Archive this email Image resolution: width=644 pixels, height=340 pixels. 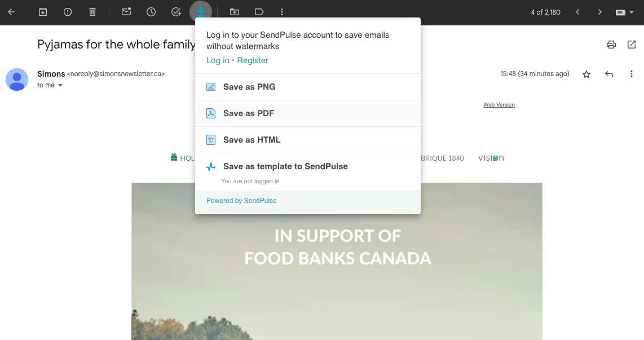click(42, 11)
